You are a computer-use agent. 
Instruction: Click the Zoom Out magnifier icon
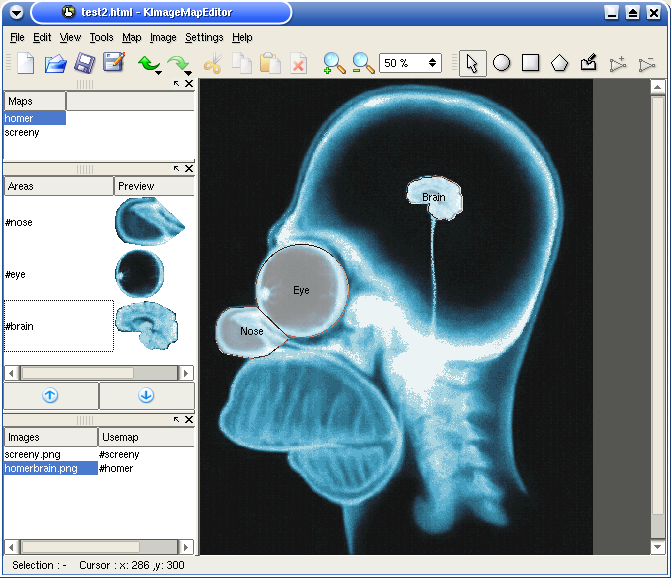click(362, 63)
